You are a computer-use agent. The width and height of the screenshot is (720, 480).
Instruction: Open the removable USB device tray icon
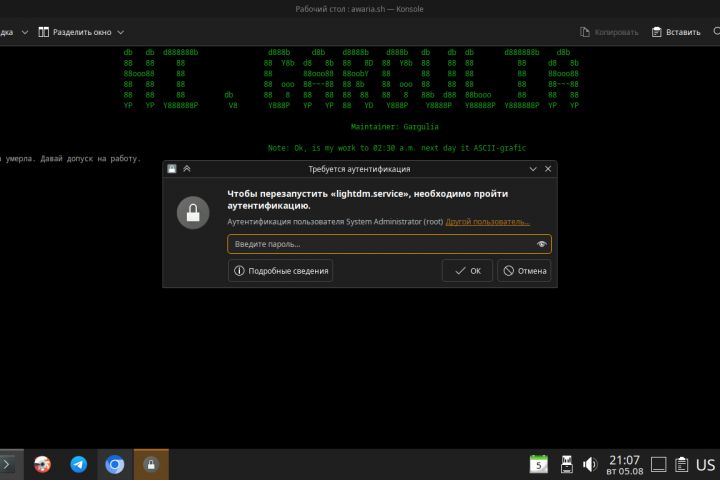(567, 464)
